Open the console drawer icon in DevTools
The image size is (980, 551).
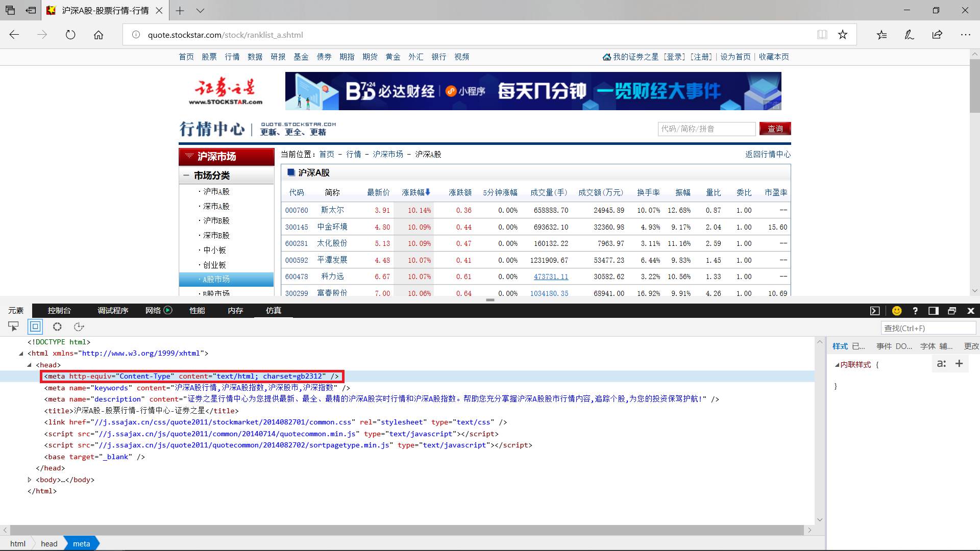(875, 311)
